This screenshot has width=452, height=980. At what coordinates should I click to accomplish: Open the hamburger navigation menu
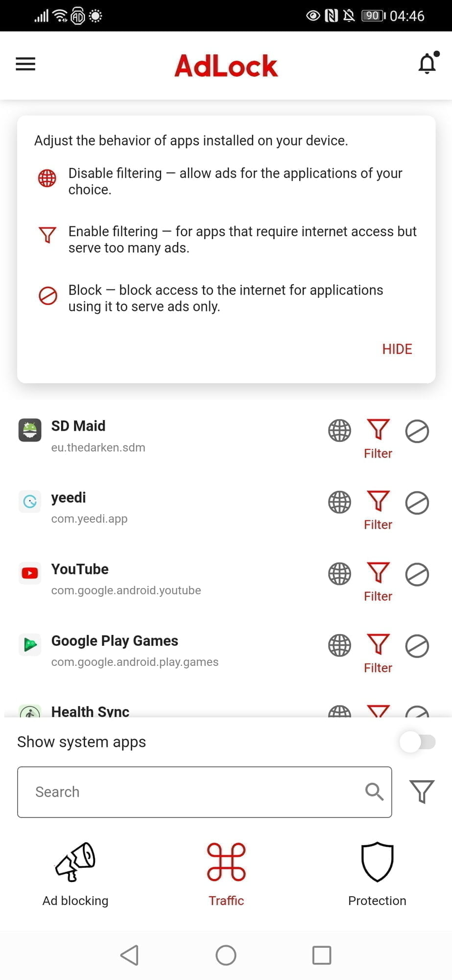tap(25, 64)
